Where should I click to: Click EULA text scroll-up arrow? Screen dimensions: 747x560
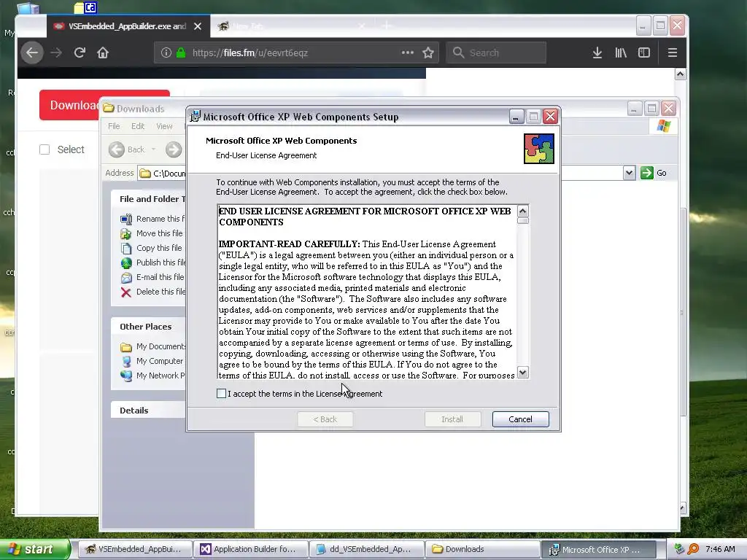[x=522, y=211]
